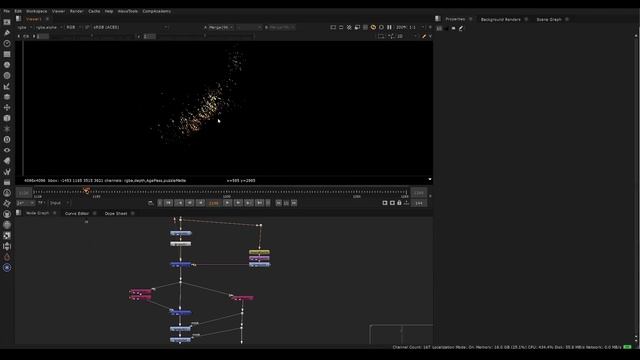Open the 2D view mode dropdown
Screen dimensions: 640x360
point(407,36)
